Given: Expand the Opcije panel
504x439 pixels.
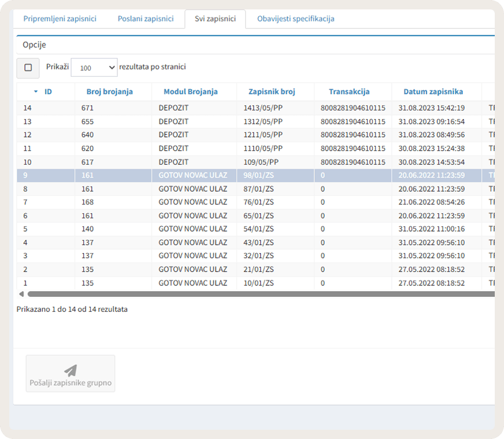Looking at the screenshot, I should click(35, 44).
